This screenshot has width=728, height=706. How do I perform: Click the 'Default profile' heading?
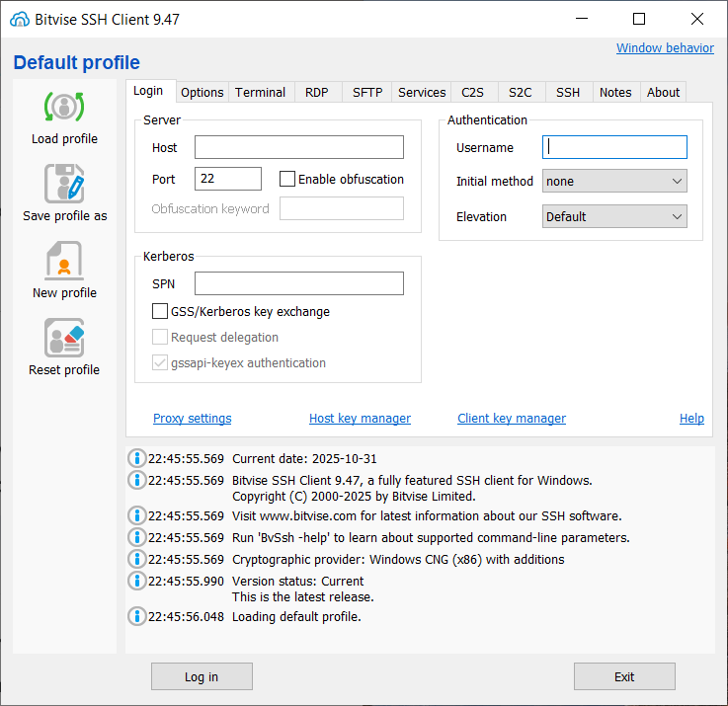pos(77,62)
